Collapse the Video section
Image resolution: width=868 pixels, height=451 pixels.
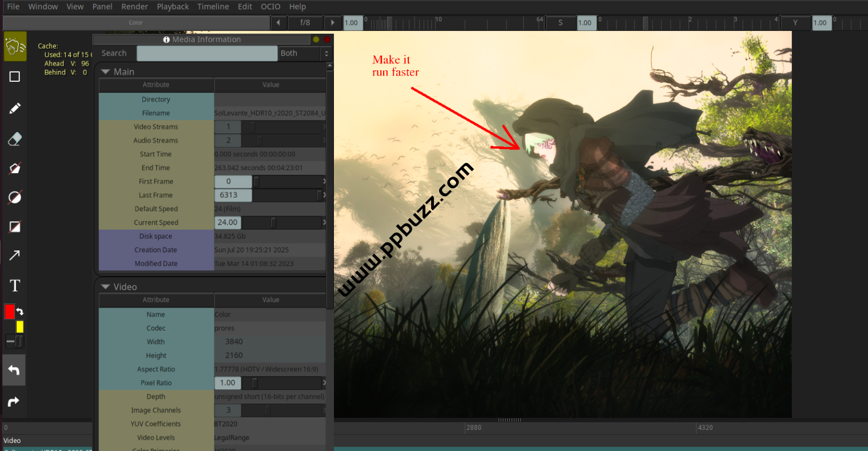105,287
